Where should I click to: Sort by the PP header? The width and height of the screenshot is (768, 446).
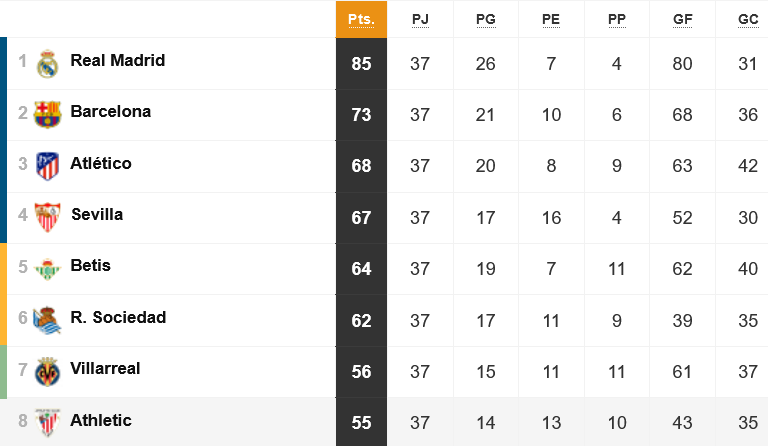click(617, 19)
